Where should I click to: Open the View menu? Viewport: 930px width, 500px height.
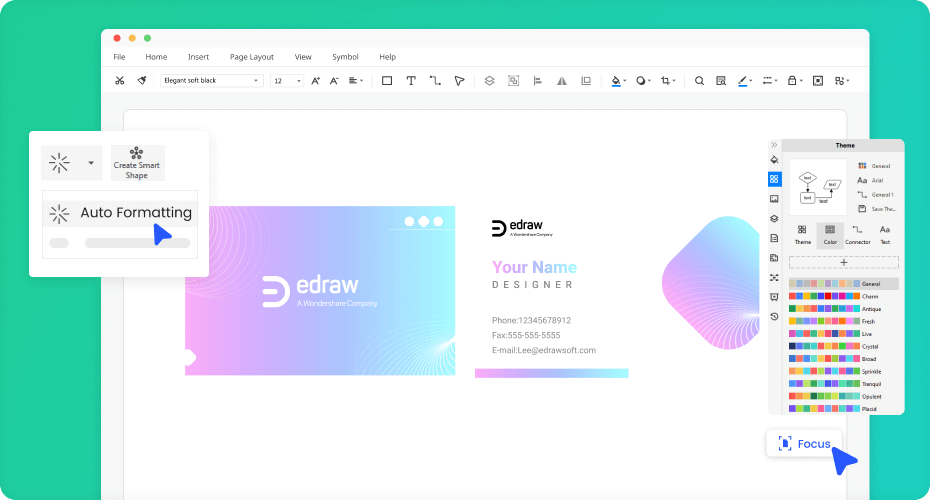click(x=303, y=57)
